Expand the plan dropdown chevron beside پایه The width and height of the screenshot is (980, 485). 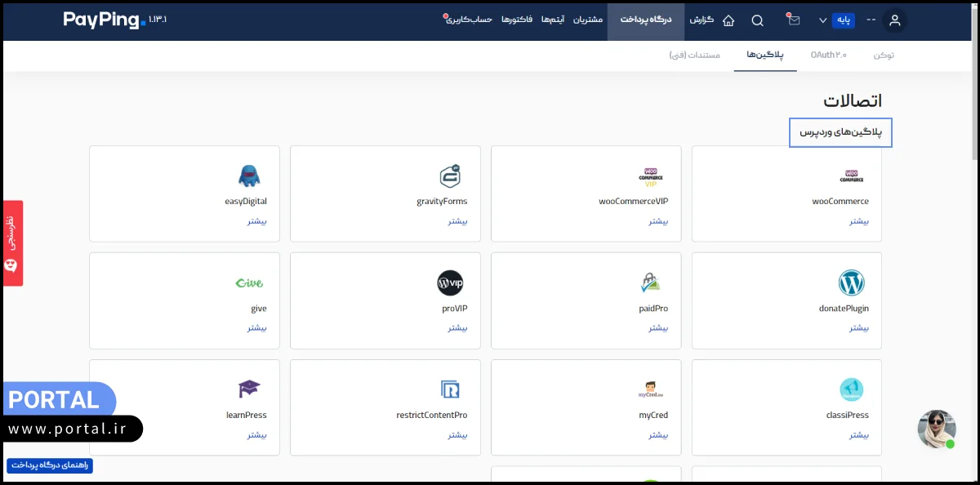pos(822,20)
